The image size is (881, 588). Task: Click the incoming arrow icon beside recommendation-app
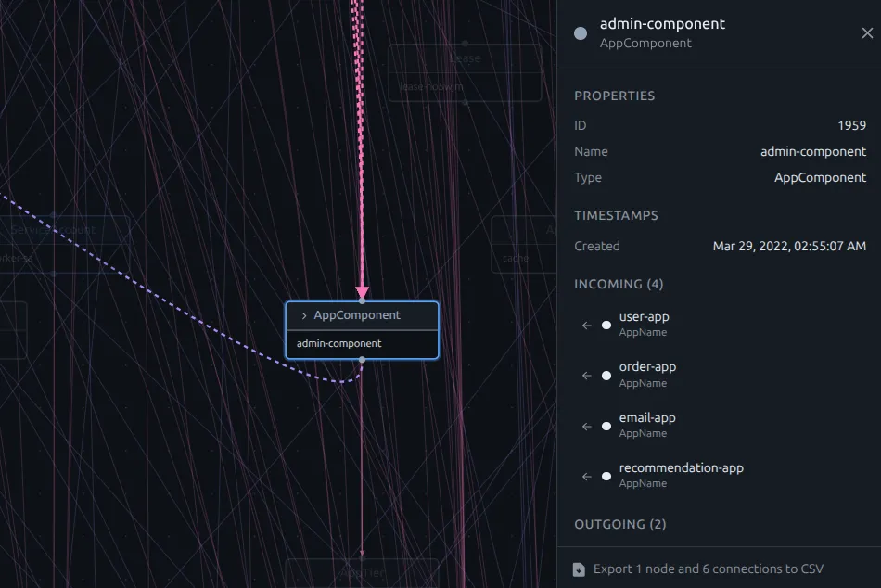(586, 476)
